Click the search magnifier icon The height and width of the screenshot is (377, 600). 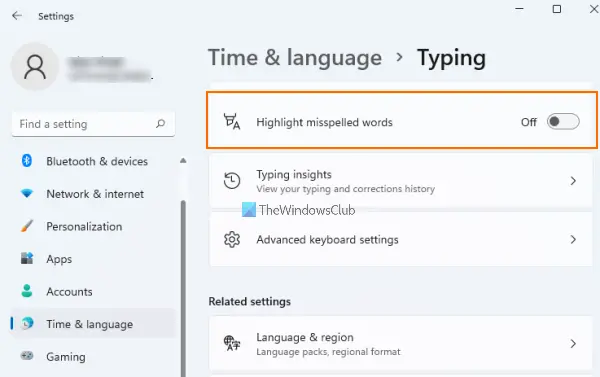pyautogui.click(x=161, y=124)
